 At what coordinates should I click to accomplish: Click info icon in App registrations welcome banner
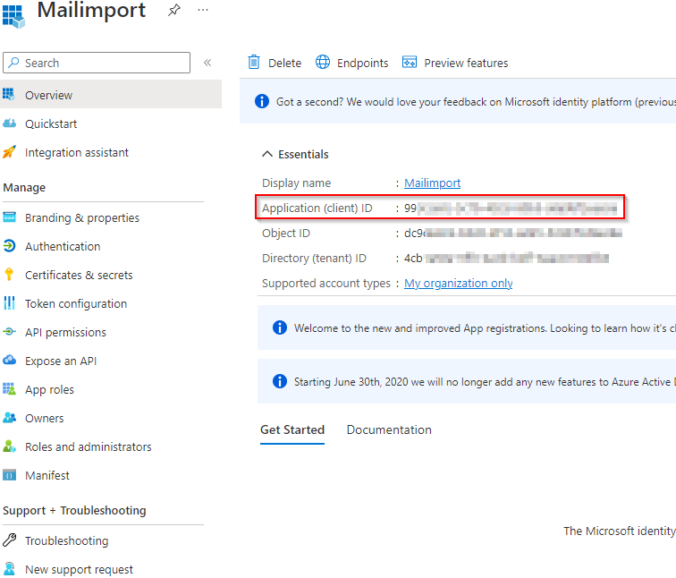(x=280, y=328)
